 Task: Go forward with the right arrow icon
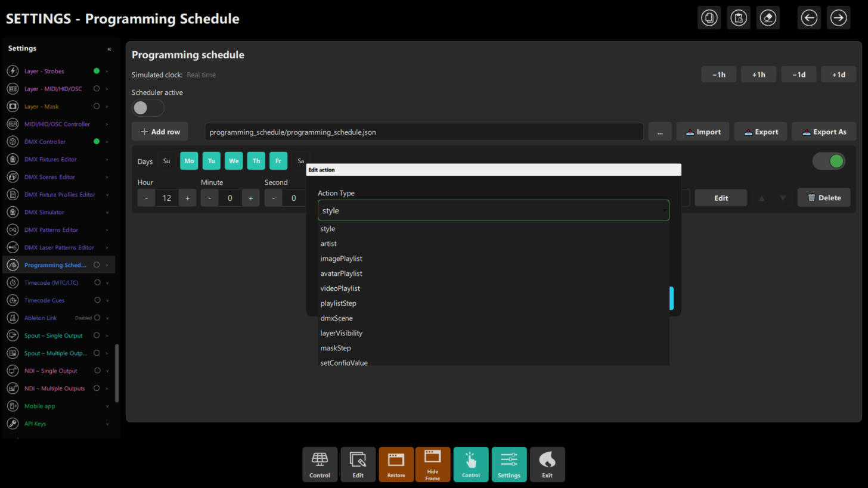pos(838,18)
